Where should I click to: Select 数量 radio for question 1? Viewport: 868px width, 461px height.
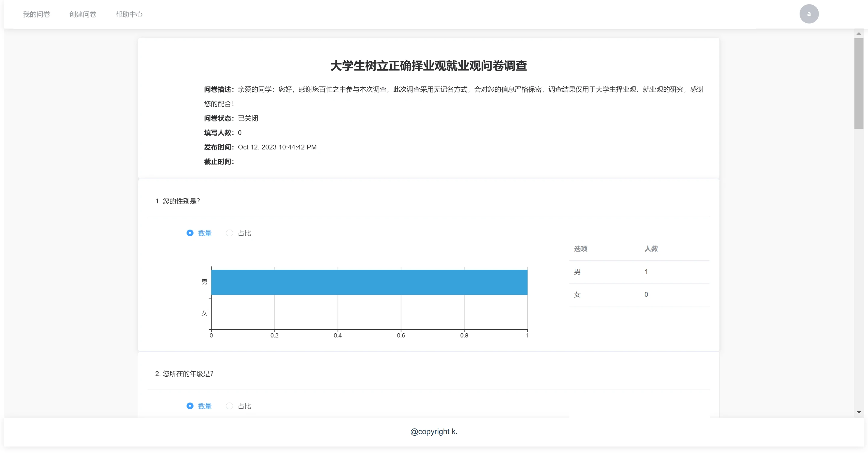(x=190, y=233)
